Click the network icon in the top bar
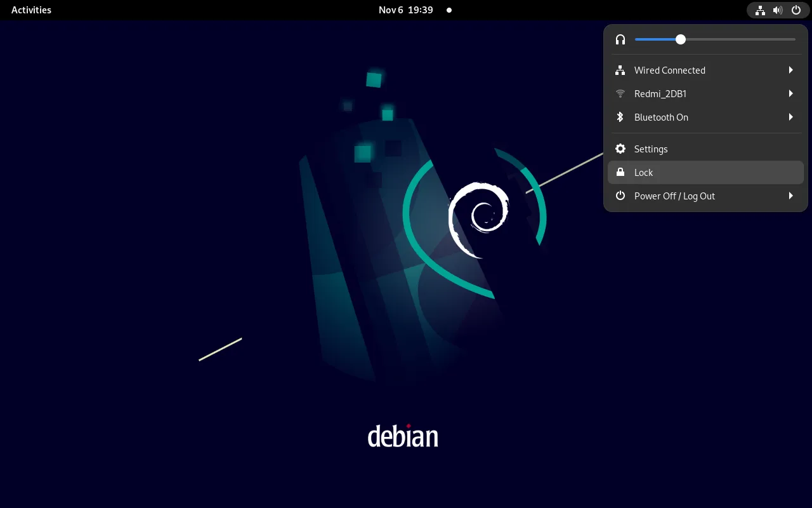The width and height of the screenshot is (812, 508). point(760,10)
